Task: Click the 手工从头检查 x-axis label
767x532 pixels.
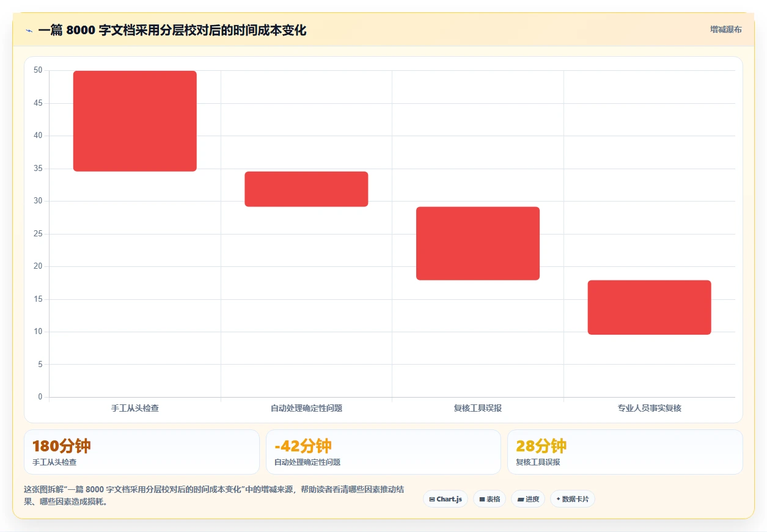Action: point(135,408)
